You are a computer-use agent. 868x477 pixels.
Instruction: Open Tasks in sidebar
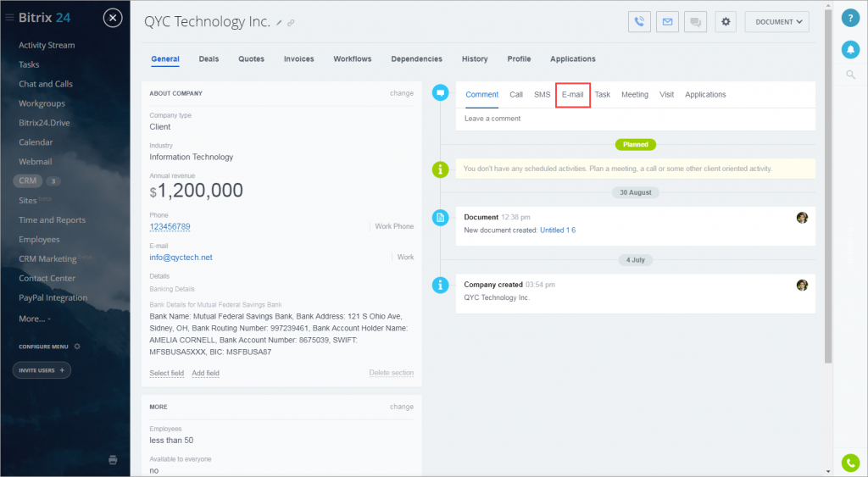click(29, 64)
